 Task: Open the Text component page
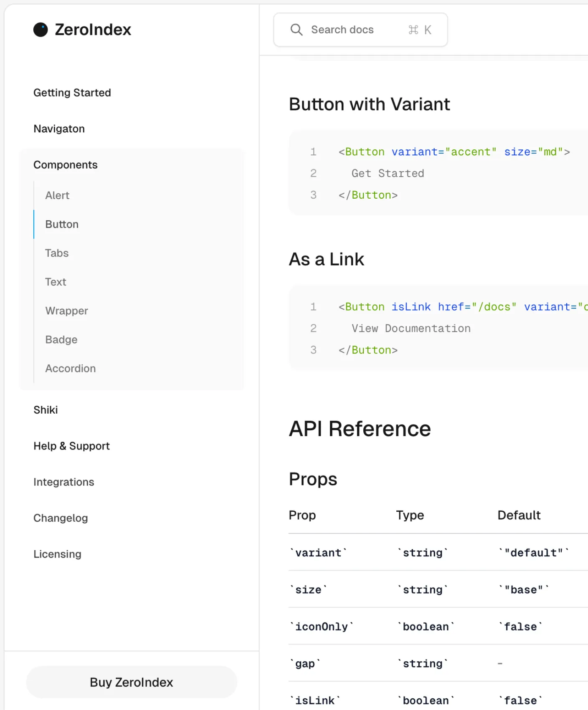(56, 282)
